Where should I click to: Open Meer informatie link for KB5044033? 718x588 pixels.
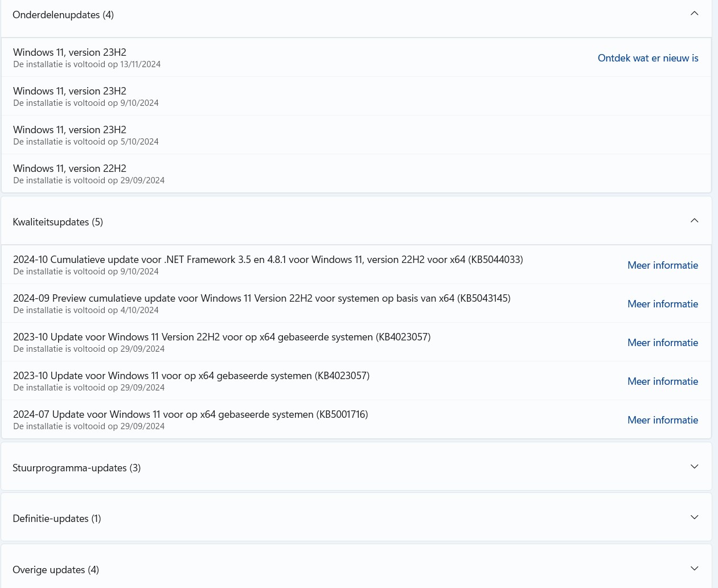(x=662, y=265)
